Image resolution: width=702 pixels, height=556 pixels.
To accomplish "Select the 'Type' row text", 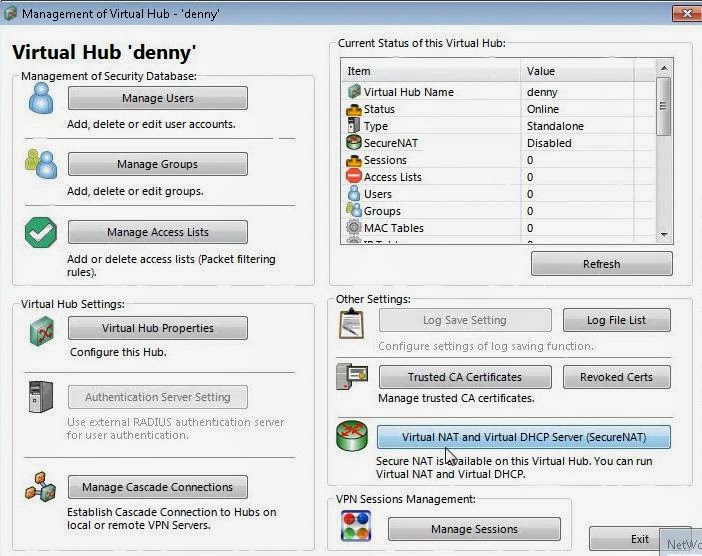I will point(376,126).
